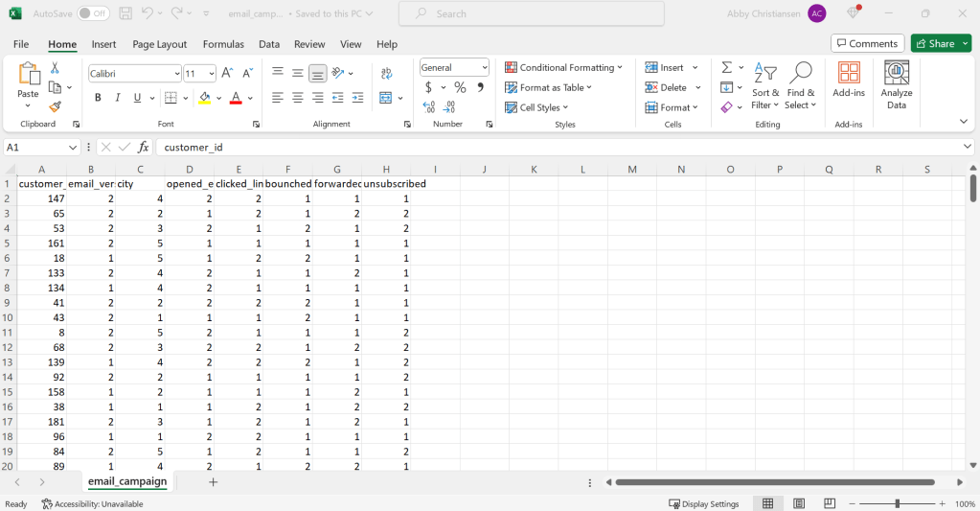Open the font name Calibri dropdown

click(x=134, y=74)
